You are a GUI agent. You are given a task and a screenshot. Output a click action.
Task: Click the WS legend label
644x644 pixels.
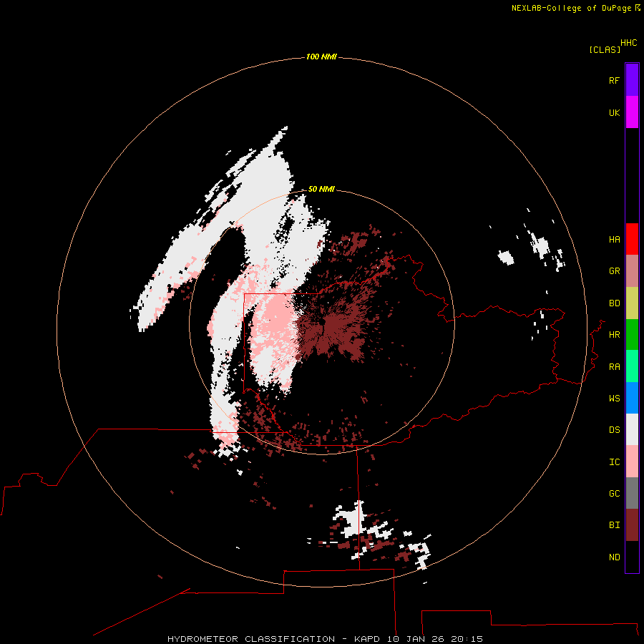tap(614, 398)
